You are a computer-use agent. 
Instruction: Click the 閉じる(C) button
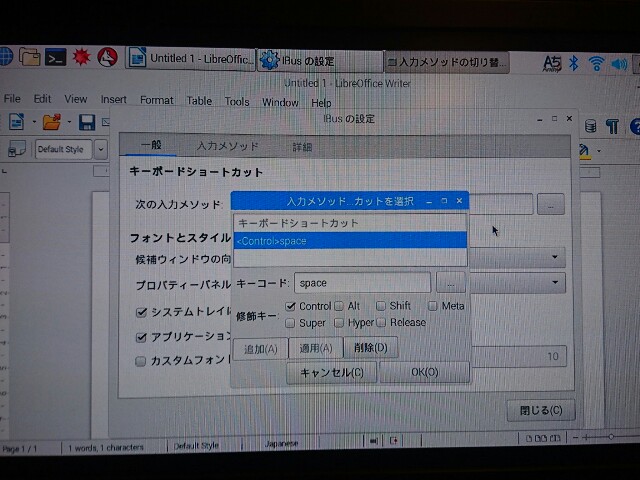pos(541,410)
